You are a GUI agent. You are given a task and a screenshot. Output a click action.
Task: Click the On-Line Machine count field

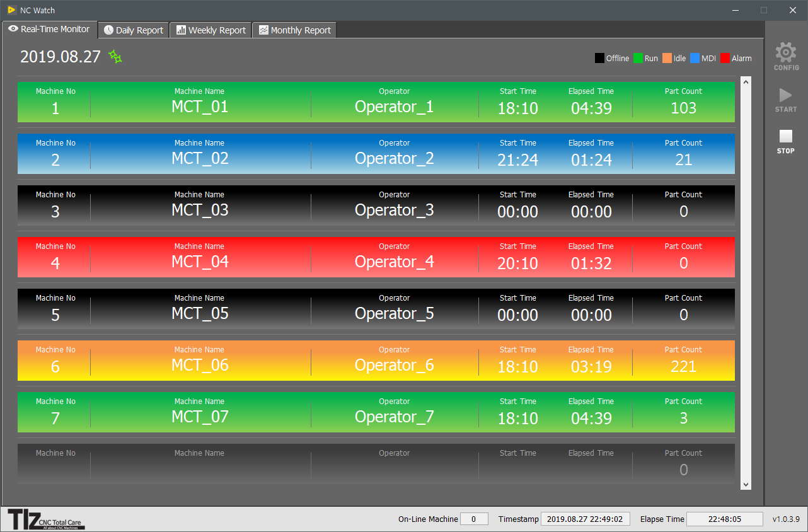coord(474,519)
